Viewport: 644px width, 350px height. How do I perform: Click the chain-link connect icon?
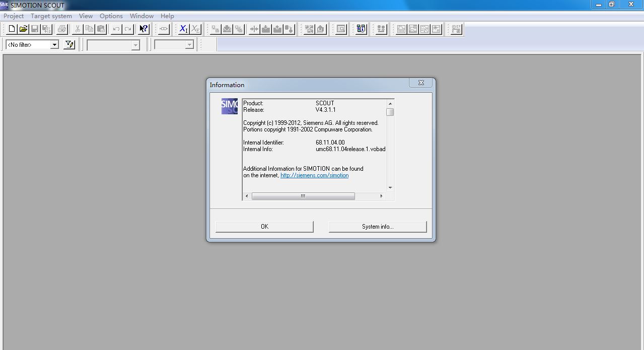coord(164,29)
